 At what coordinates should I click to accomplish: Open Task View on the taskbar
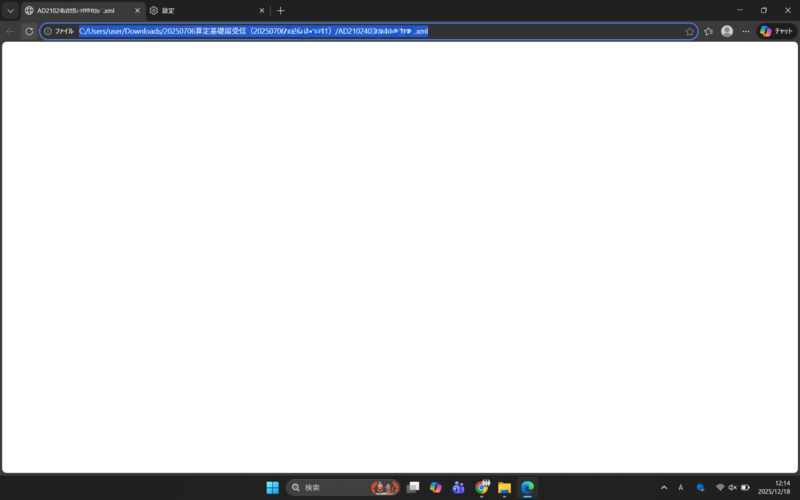[x=413, y=487]
